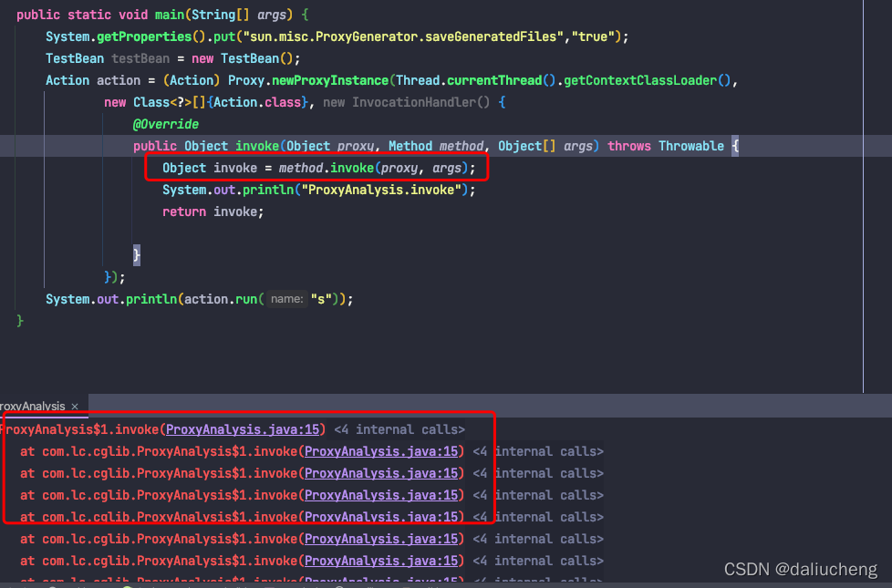The height and width of the screenshot is (588, 892).
Task: Click the "sun.misc.ProxyGenerator.saveGeneratedFiles" string
Action: pos(403,36)
